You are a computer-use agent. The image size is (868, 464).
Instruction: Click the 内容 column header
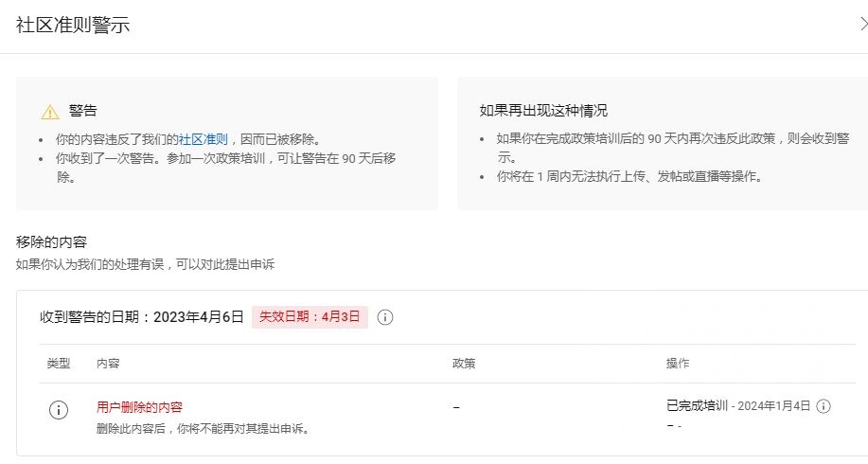coord(108,364)
